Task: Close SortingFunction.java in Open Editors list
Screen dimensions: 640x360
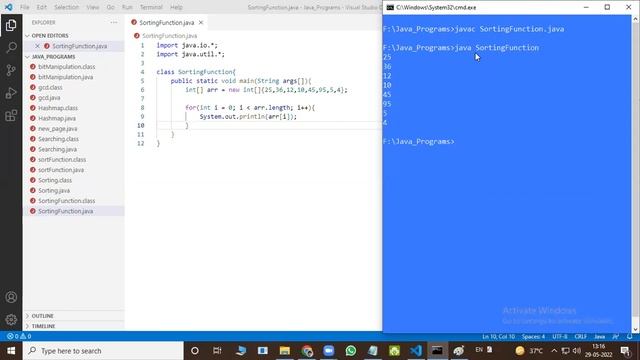Action: [x=37, y=46]
